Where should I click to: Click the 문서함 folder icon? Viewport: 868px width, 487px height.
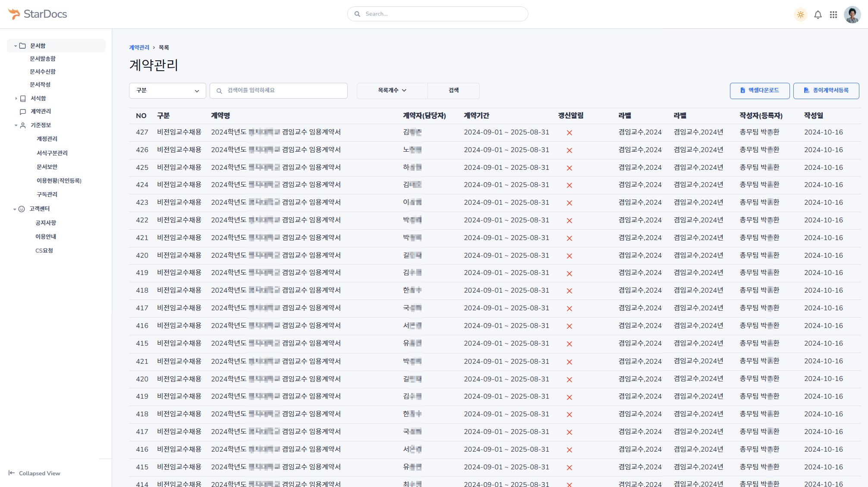tap(22, 46)
